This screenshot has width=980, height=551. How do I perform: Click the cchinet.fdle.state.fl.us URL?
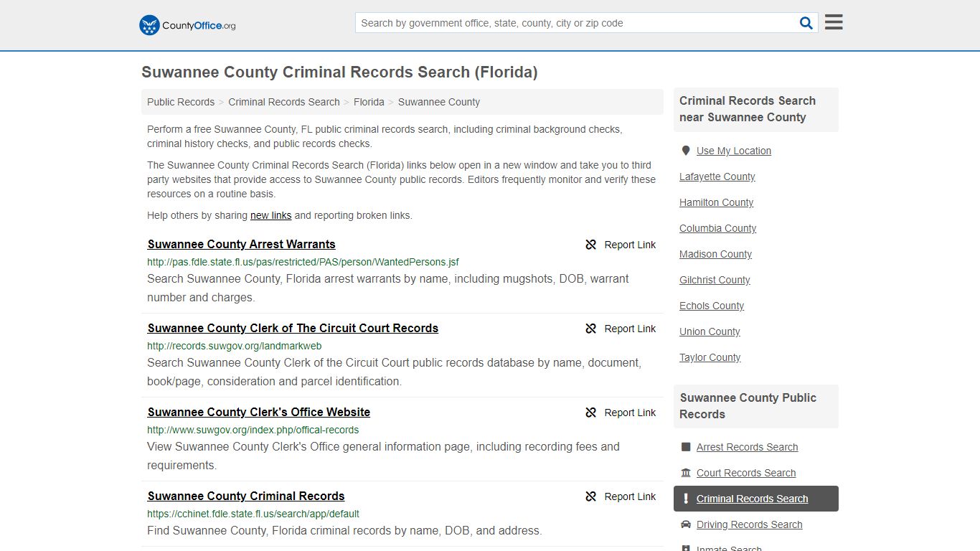253,514
